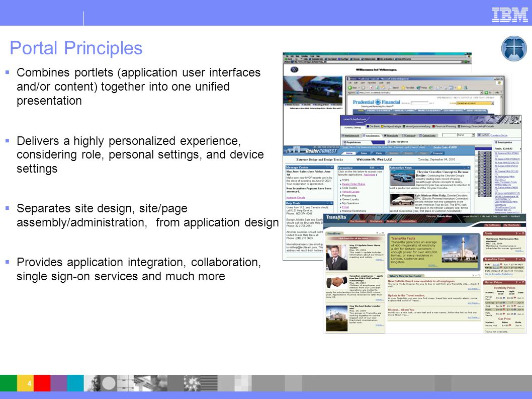Click Financial Planning menu on Schoellerbank page
The height and width of the screenshot is (399, 532).
[444, 126]
